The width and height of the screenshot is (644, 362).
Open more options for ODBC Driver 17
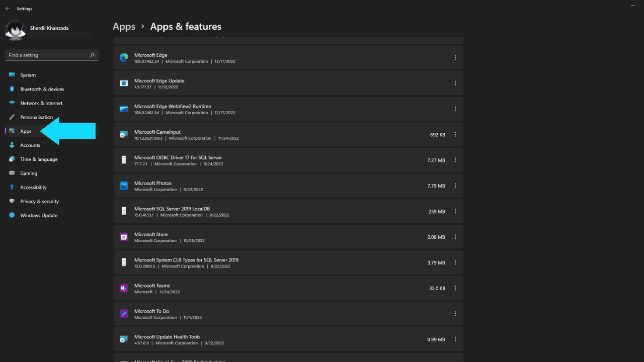pos(455,160)
